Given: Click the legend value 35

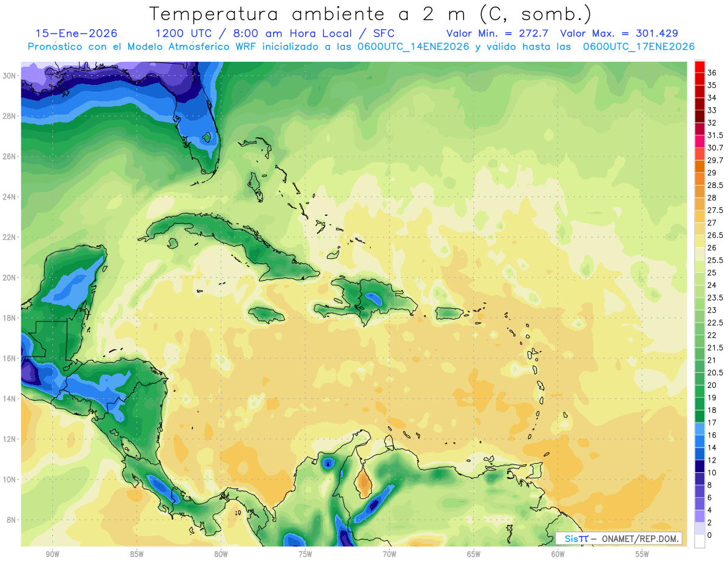Looking at the screenshot, I should 712,85.
